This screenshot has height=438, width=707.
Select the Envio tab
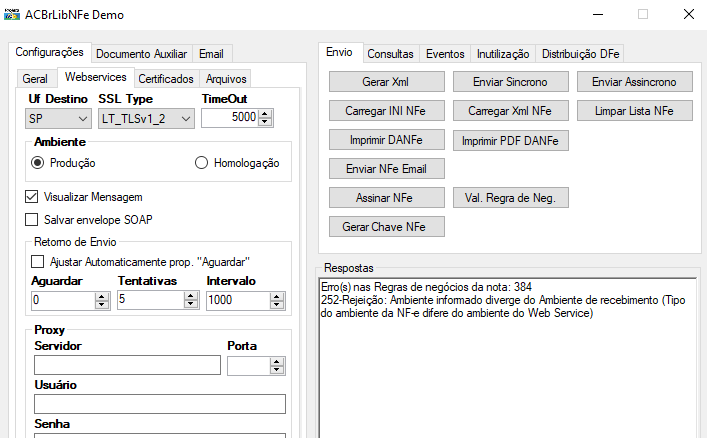pyautogui.click(x=340, y=52)
